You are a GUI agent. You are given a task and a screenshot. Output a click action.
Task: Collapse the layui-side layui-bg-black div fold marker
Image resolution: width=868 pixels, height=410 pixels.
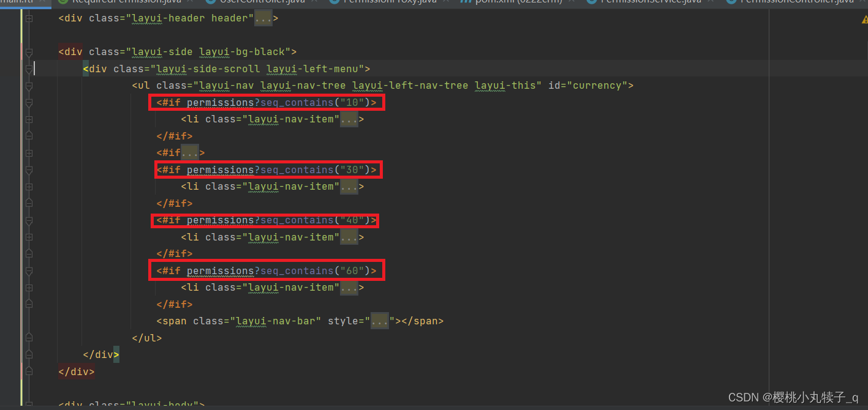click(29, 53)
